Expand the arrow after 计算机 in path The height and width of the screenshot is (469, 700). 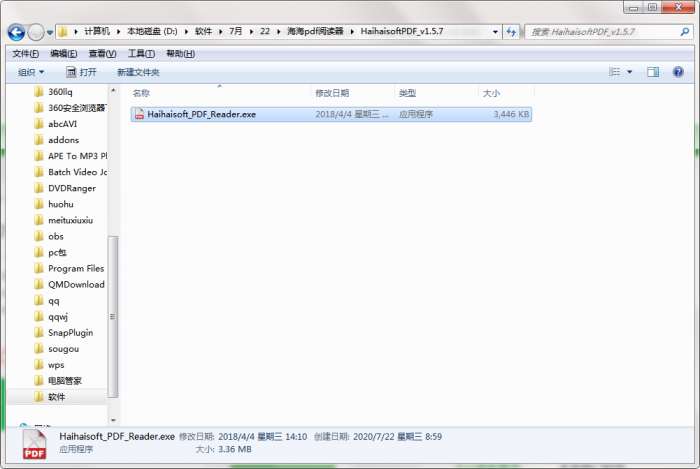[118, 31]
